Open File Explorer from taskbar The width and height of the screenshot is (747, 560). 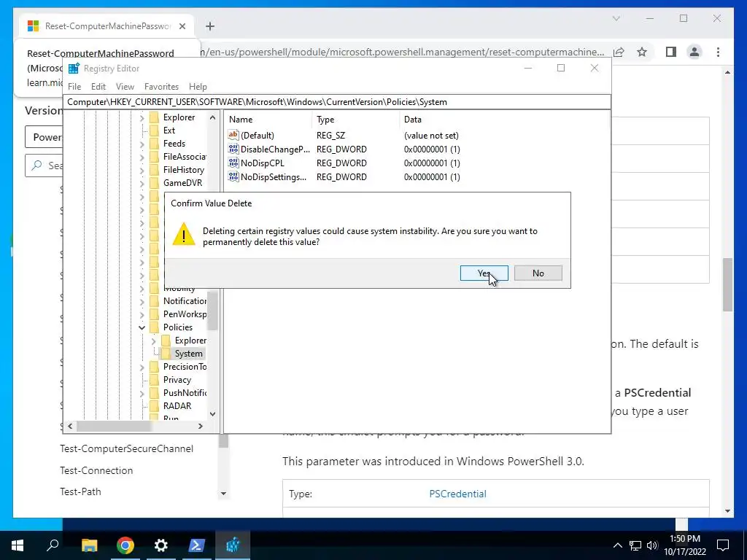90,545
